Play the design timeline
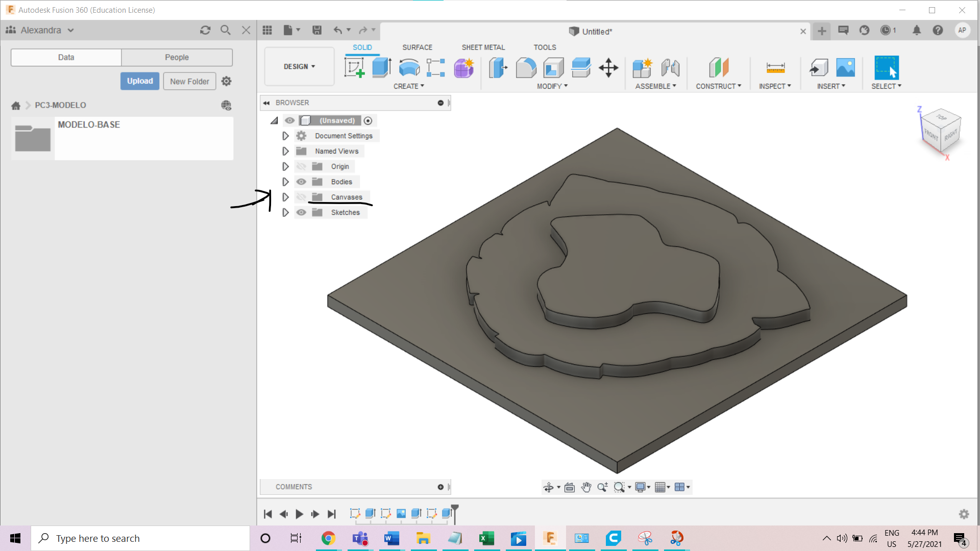 [x=300, y=514]
